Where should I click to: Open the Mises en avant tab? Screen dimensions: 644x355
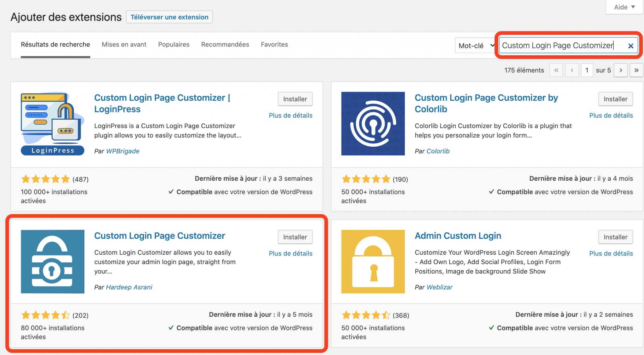(124, 45)
